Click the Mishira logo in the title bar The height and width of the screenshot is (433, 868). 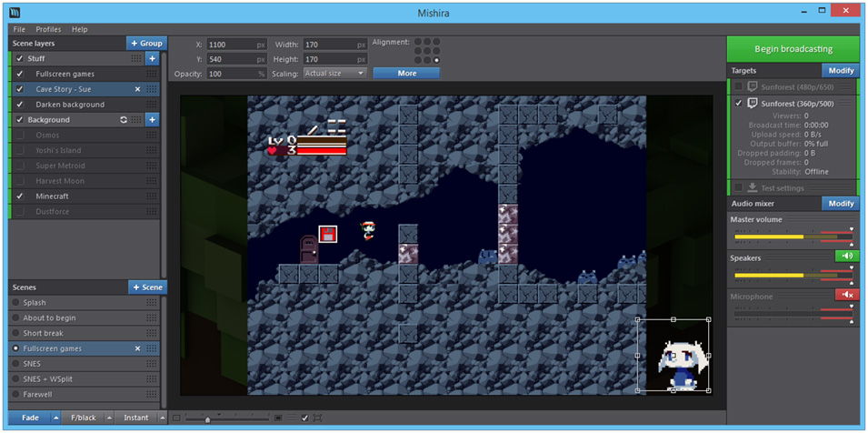pos(15,13)
